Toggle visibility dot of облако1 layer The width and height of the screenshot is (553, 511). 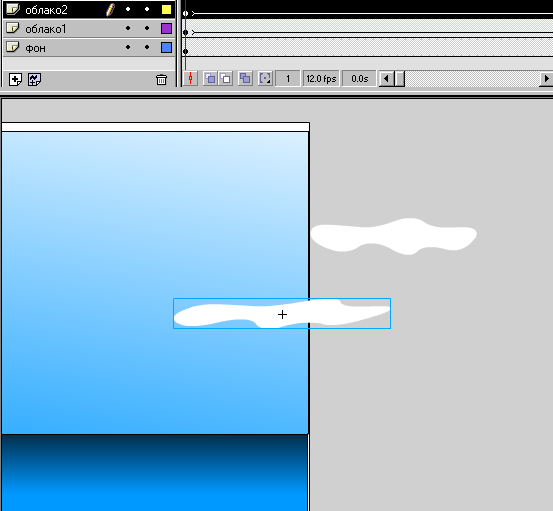[128, 28]
